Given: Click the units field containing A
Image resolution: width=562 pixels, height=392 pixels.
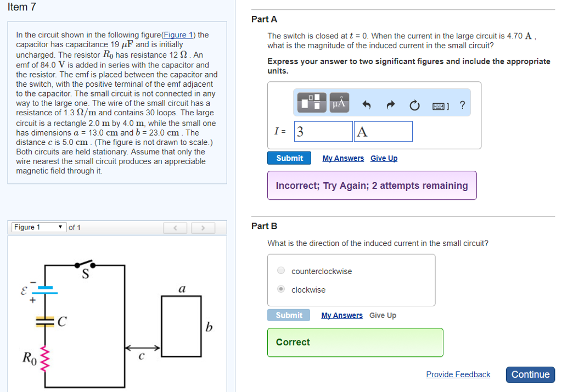Looking at the screenshot, I should click(x=383, y=131).
